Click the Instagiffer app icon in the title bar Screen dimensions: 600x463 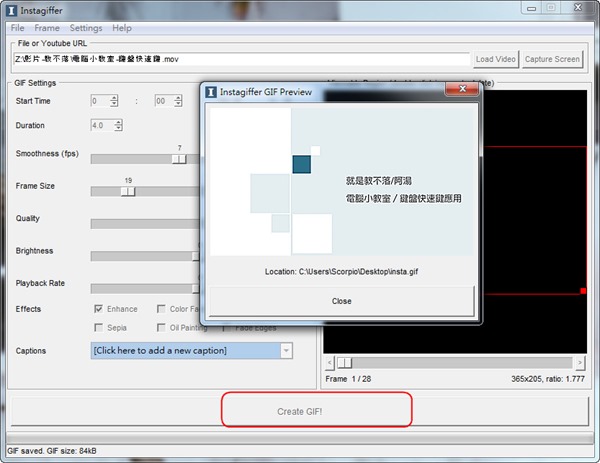click(x=11, y=11)
